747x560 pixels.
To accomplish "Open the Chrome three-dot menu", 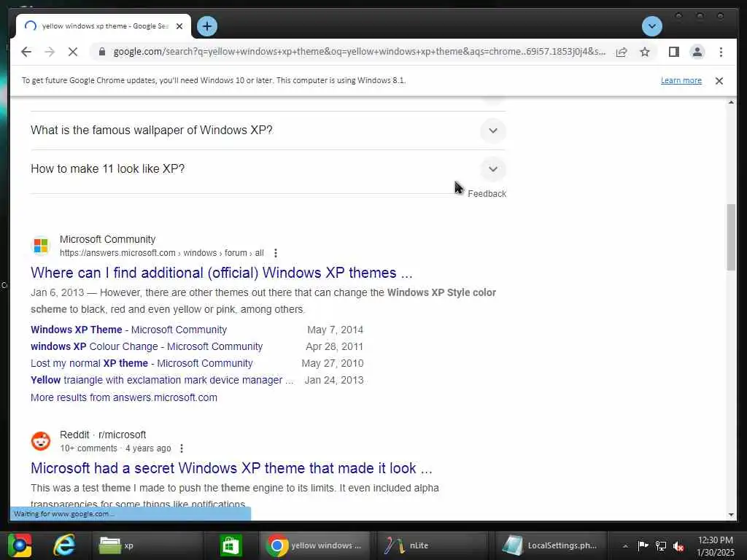I will (x=721, y=52).
